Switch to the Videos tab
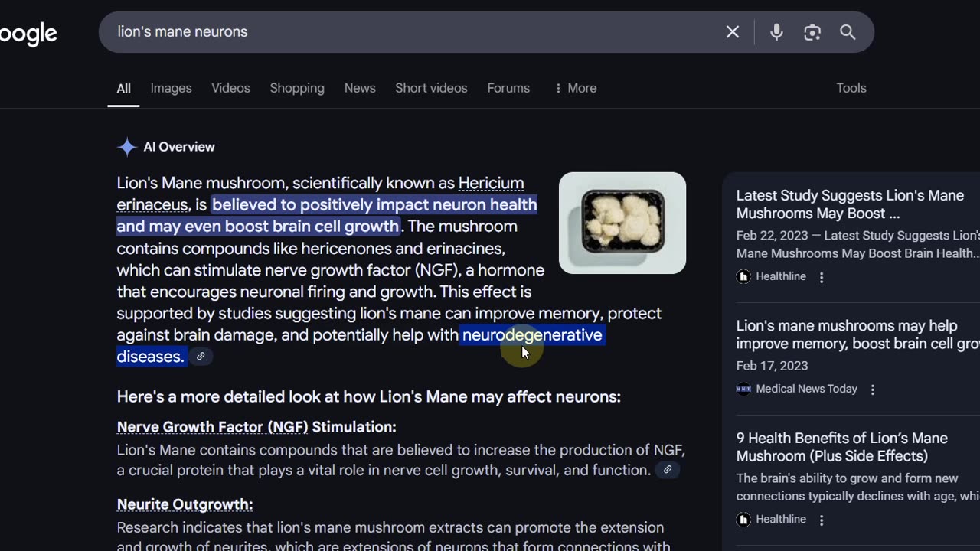The width and height of the screenshot is (980, 551). (230, 88)
